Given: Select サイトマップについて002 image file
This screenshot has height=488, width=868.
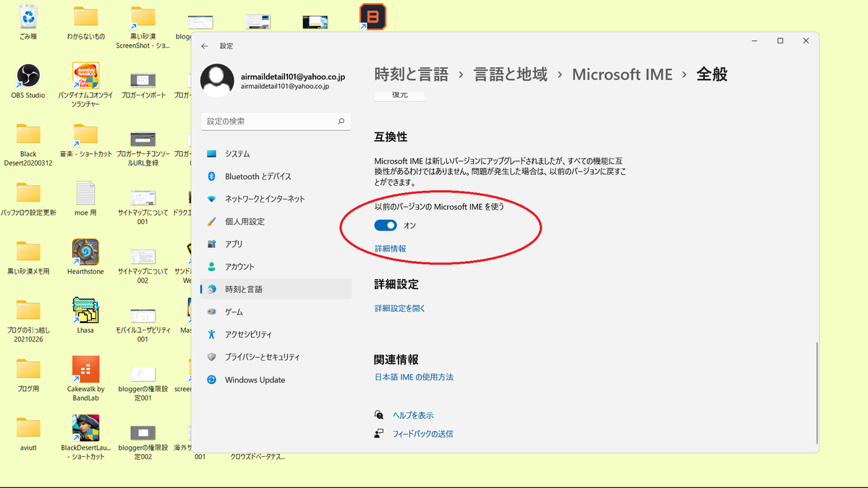Looking at the screenshot, I should pos(143,265).
